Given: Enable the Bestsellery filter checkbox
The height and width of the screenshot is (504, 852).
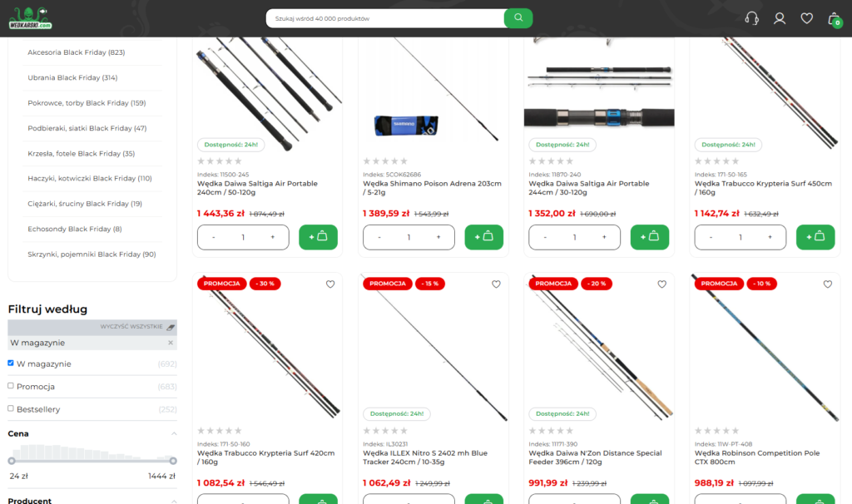Looking at the screenshot, I should coord(10,408).
